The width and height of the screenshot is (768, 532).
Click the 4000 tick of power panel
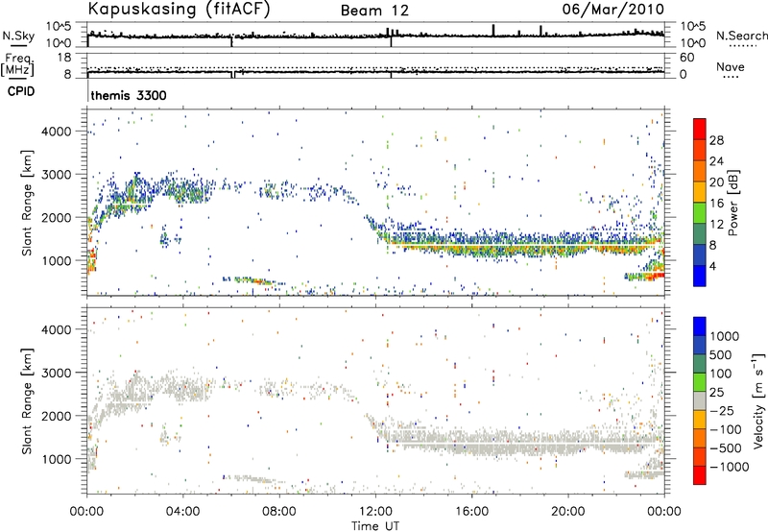[x=57, y=132]
